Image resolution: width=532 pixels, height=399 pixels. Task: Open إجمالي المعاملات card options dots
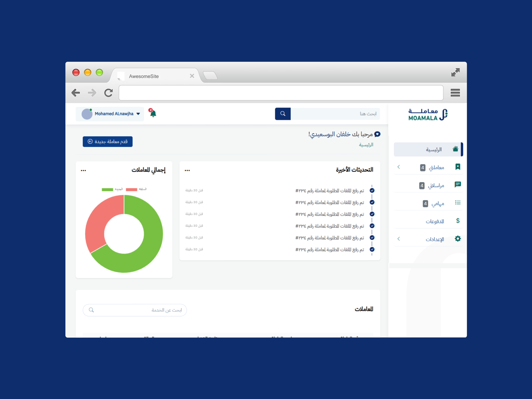(83, 170)
